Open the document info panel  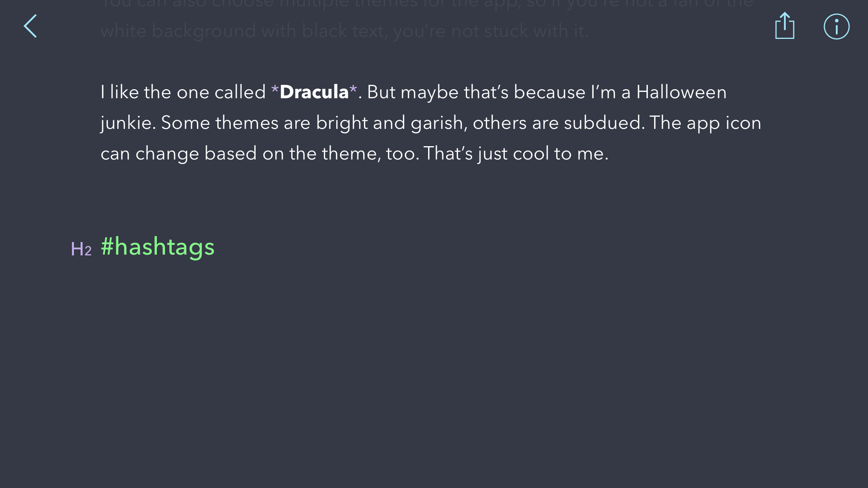coord(836,27)
